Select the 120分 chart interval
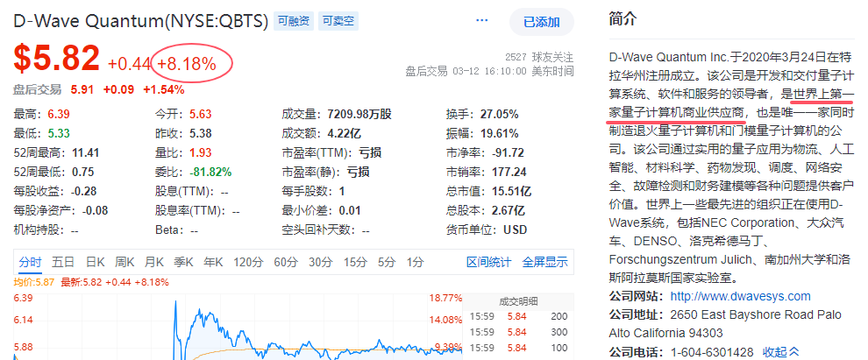 tap(248, 262)
